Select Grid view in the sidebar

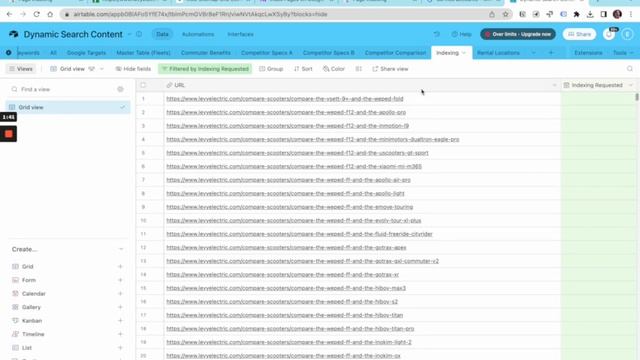point(68,107)
